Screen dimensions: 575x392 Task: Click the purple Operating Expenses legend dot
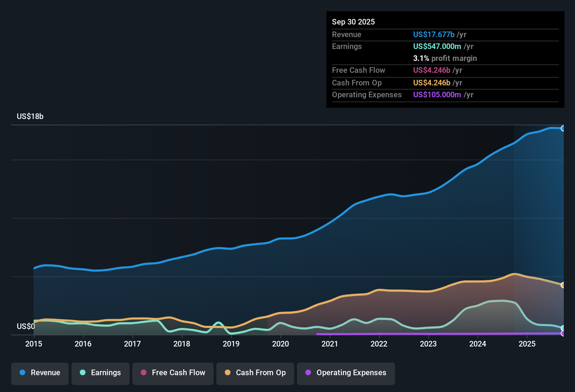pyautogui.click(x=308, y=373)
